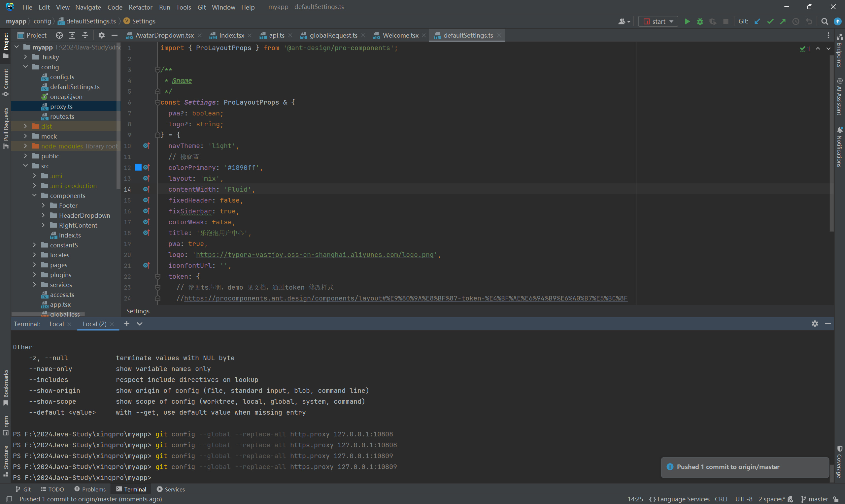The height and width of the screenshot is (504, 845).
Task: Hide the terminal panel
Action: click(828, 324)
